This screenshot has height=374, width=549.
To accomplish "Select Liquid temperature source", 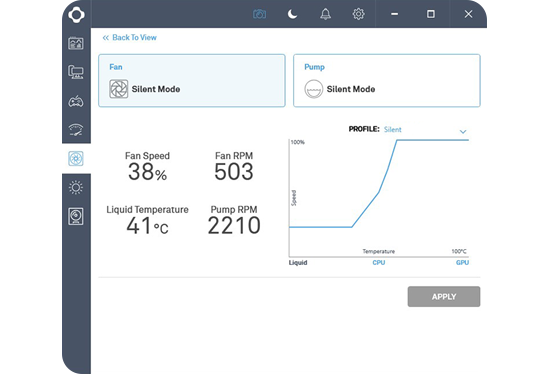I will 298,263.
